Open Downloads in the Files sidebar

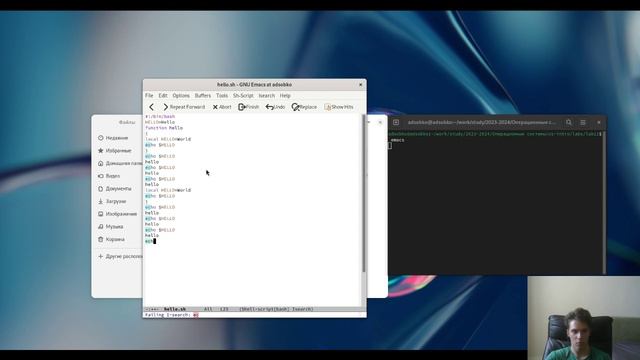click(x=112, y=201)
